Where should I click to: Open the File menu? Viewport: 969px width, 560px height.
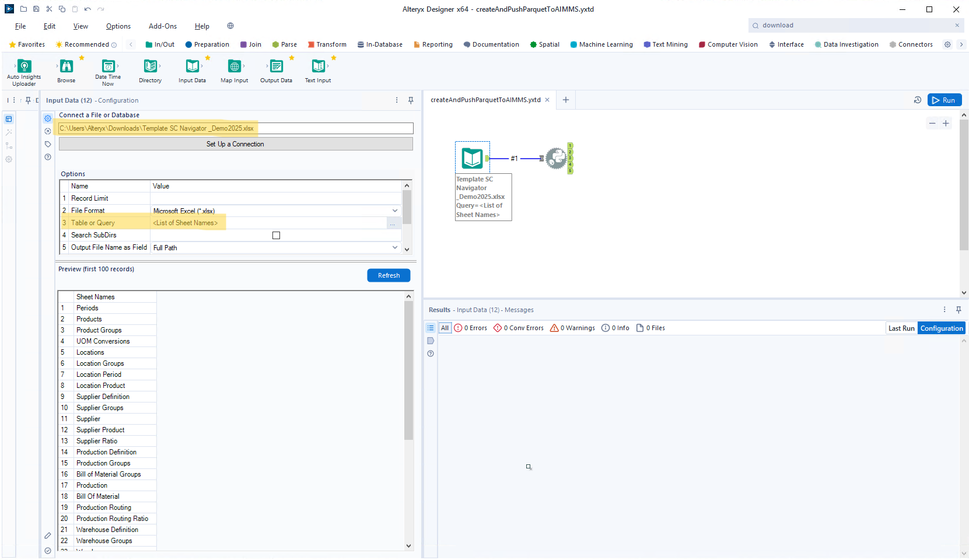(20, 26)
